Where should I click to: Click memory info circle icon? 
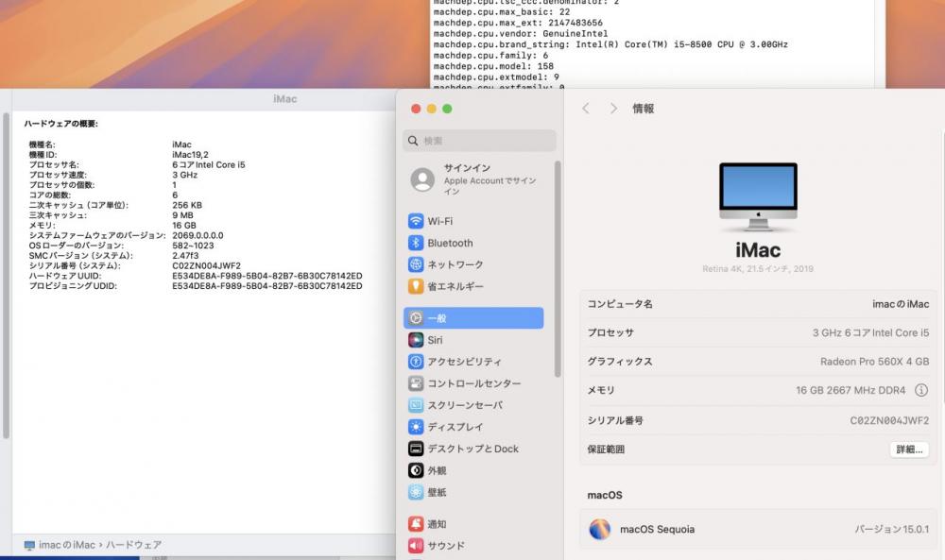tap(921, 390)
